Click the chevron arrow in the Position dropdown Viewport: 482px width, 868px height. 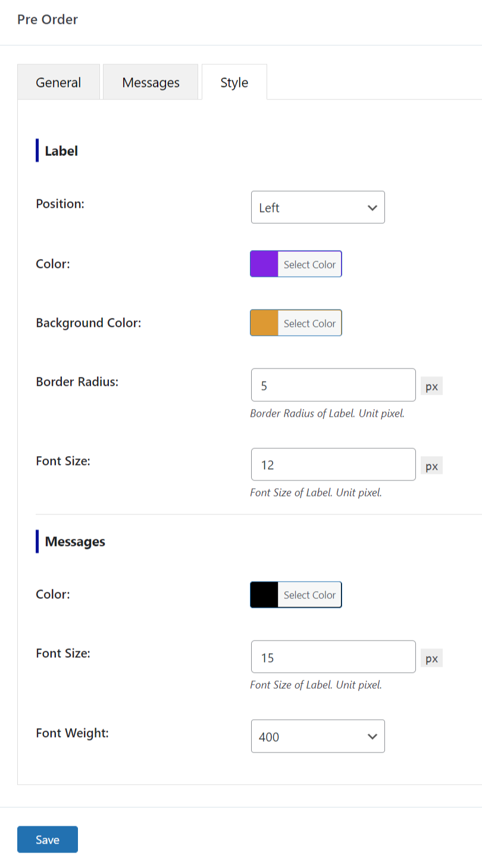(373, 208)
